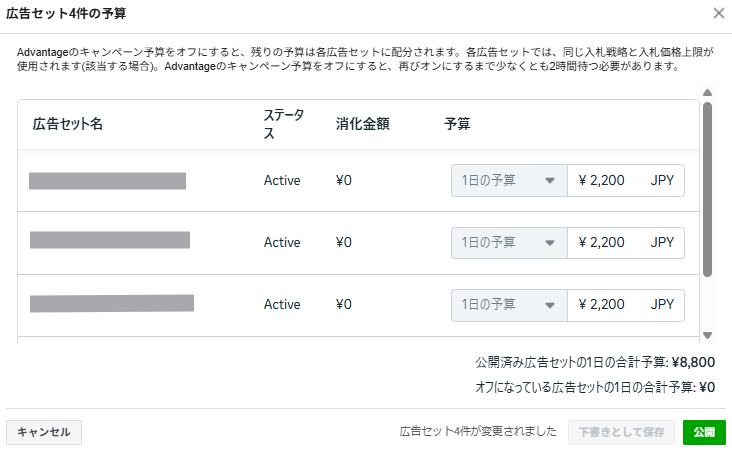Click the first row's ¥2,200 budget field
The image size is (732, 451).
pyautogui.click(x=612, y=181)
